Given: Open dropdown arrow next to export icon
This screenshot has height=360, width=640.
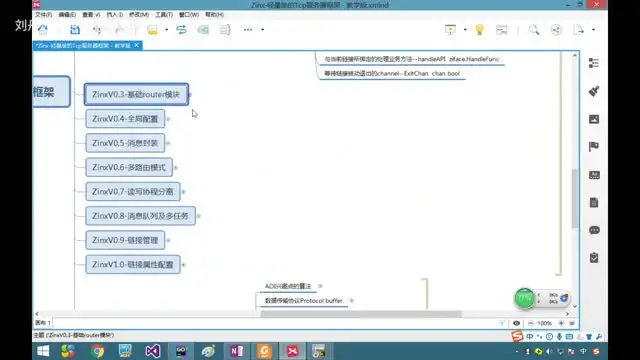Looking at the screenshot, I should (593, 30).
